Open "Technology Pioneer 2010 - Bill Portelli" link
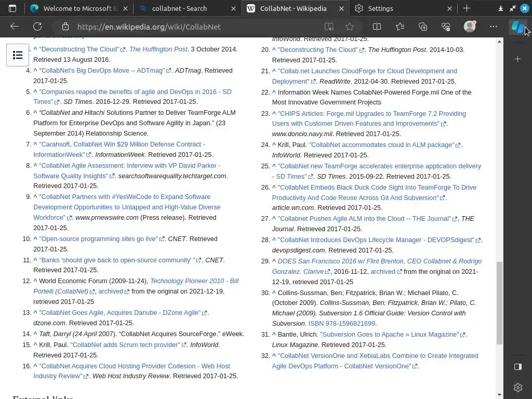Screen dimensions: 532x399 point(194,281)
